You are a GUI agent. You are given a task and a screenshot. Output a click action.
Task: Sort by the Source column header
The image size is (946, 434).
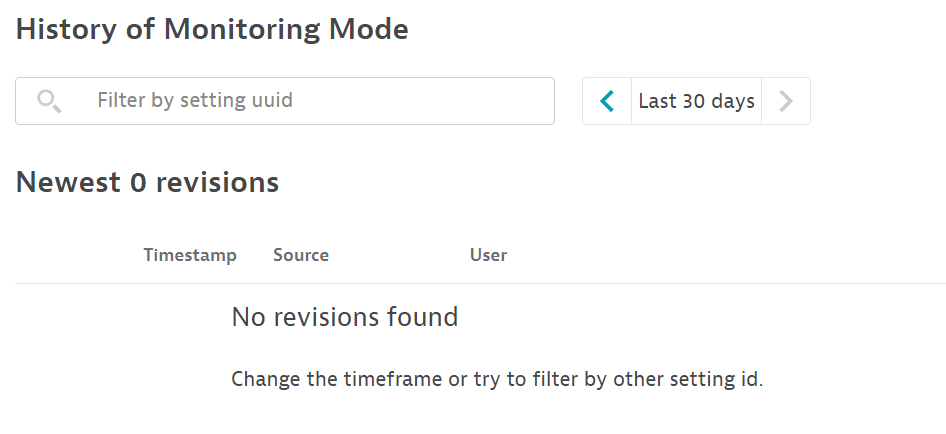click(301, 255)
